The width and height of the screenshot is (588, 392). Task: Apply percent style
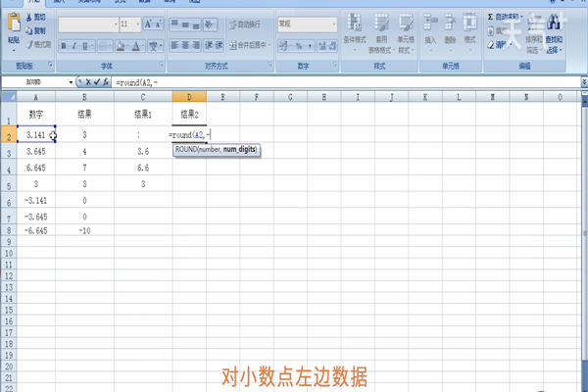299,46
